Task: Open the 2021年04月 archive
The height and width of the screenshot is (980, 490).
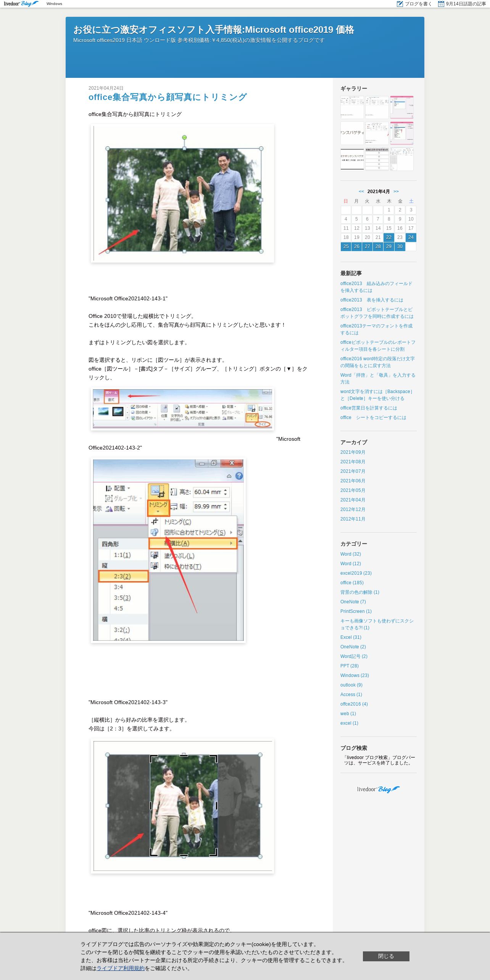Action: (x=353, y=500)
